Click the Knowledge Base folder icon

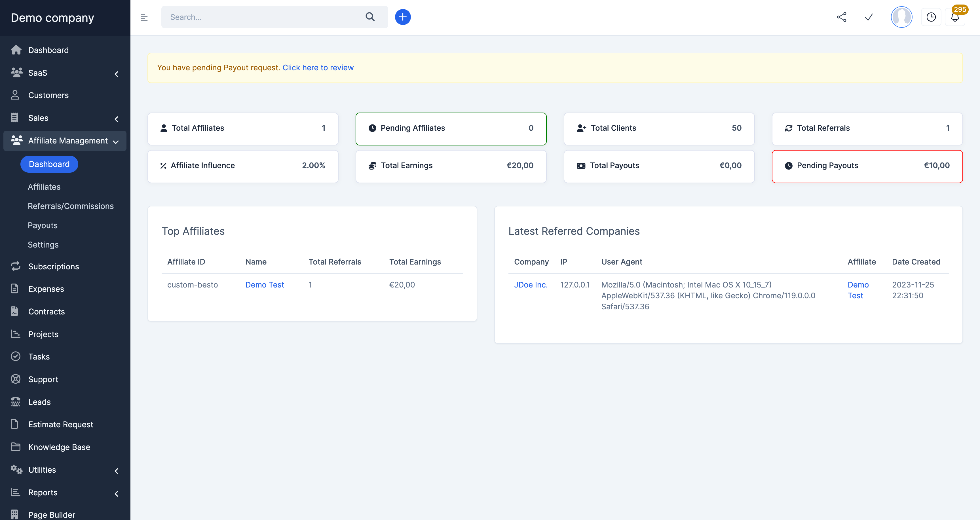coord(16,447)
